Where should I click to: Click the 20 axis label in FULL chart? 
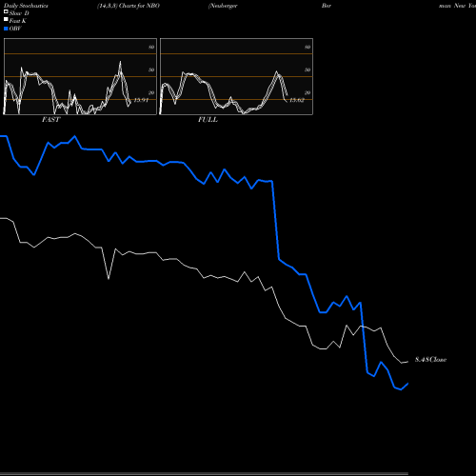[x=307, y=92]
